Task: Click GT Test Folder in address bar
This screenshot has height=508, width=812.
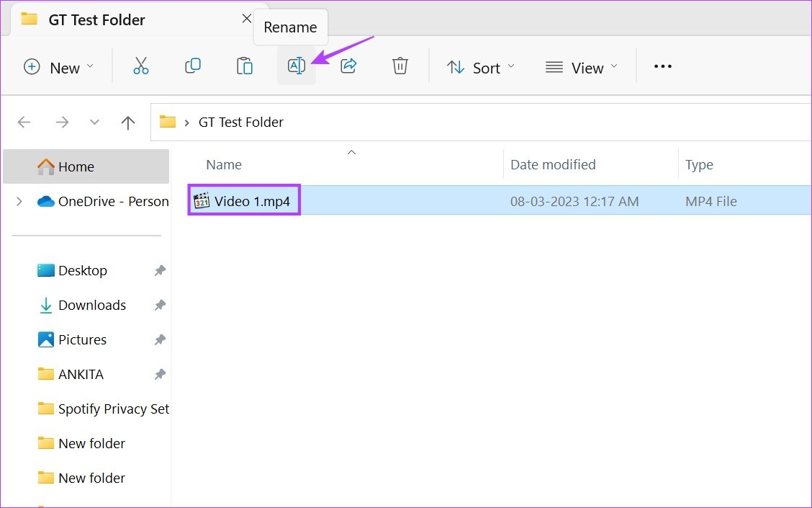Action: pyautogui.click(x=241, y=122)
